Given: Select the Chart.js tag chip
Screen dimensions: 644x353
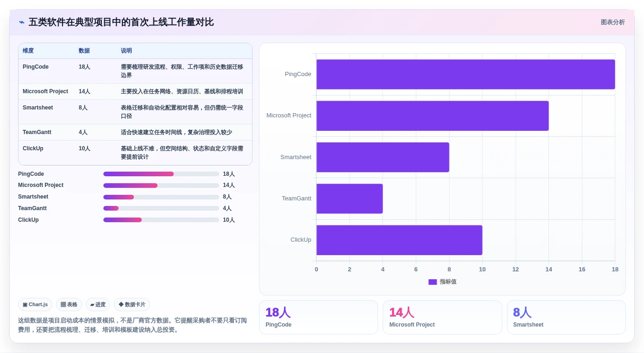Looking at the screenshot, I should (x=35, y=305).
